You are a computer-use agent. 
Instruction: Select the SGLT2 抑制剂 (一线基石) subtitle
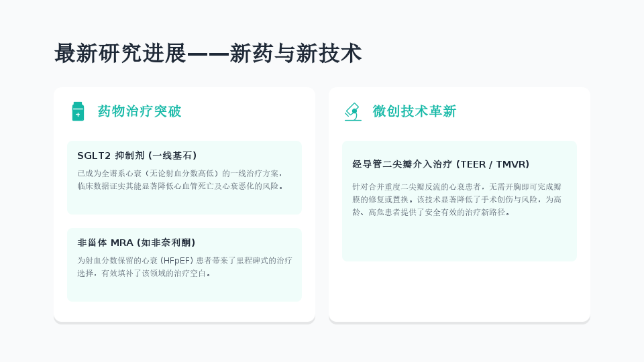pyautogui.click(x=137, y=156)
